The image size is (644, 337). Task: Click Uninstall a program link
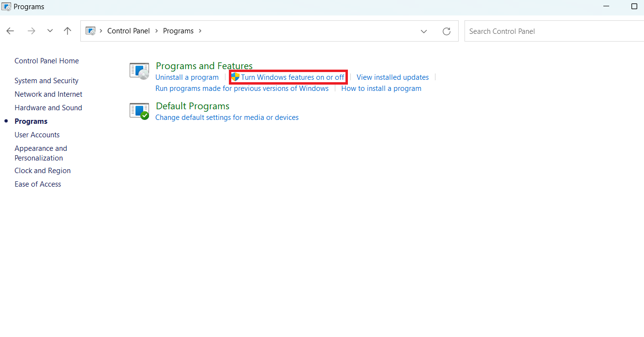(x=187, y=77)
